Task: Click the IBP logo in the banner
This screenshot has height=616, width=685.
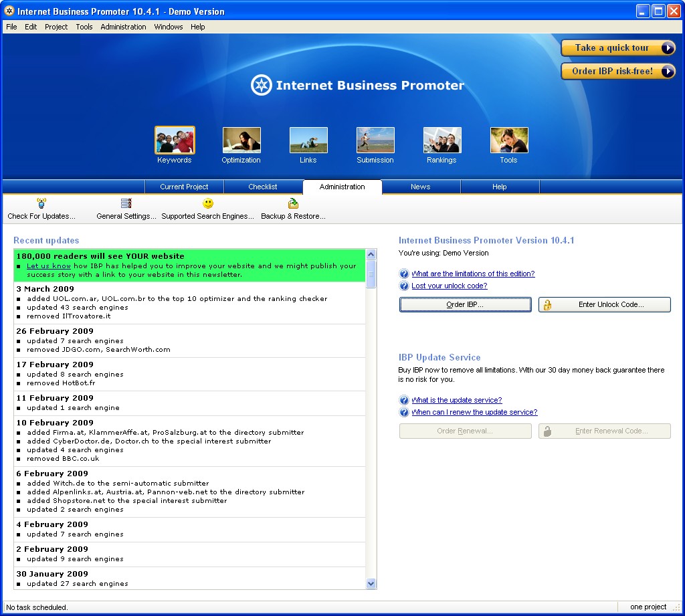Action: coord(262,85)
